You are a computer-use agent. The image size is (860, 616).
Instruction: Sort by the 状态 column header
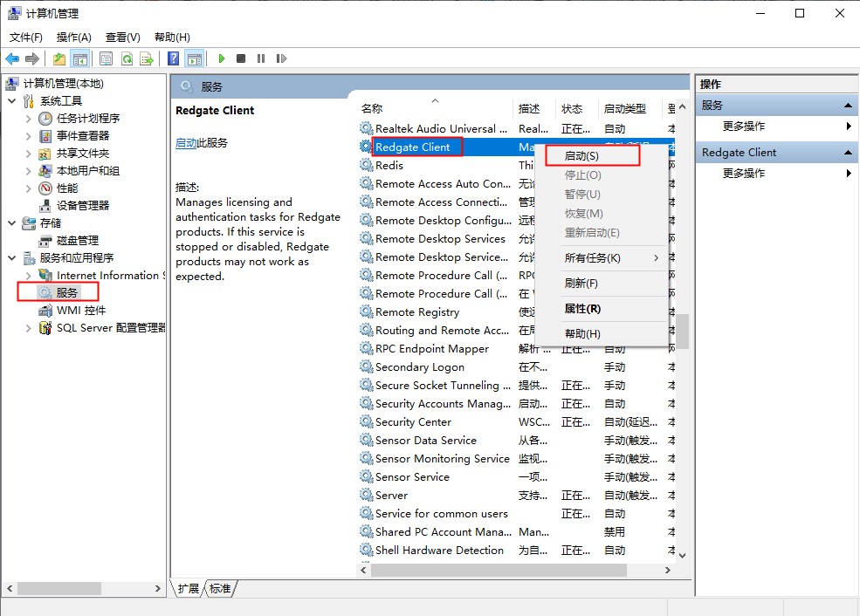(x=577, y=108)
